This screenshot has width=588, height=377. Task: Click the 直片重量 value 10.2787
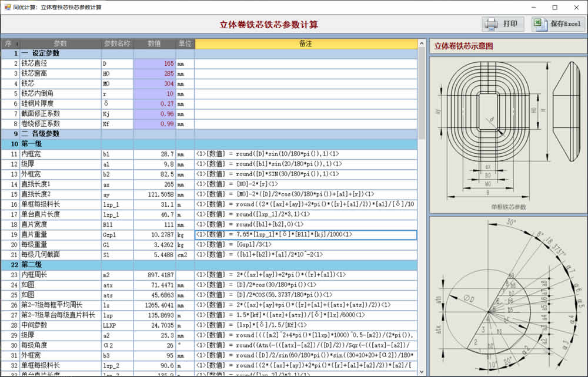coord(155,234)
